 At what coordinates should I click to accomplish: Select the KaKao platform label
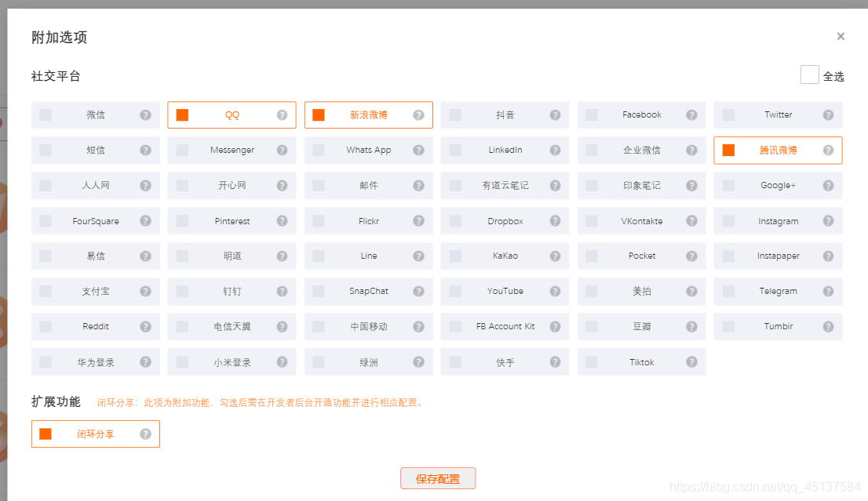505,256
